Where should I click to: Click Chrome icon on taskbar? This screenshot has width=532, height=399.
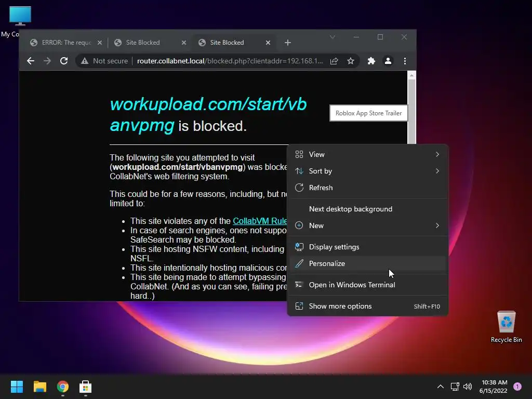(x=63, y=387)
